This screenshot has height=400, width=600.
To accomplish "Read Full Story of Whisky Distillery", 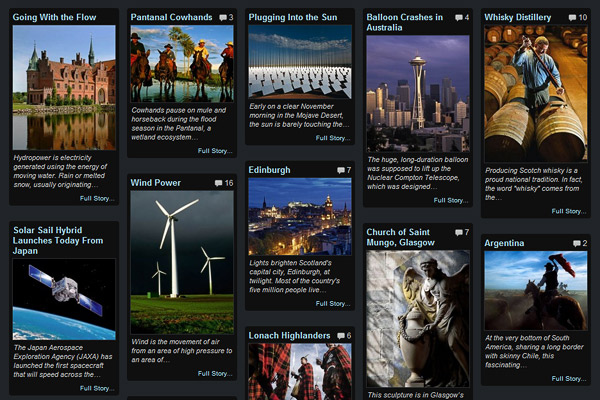I will (568, 211).
